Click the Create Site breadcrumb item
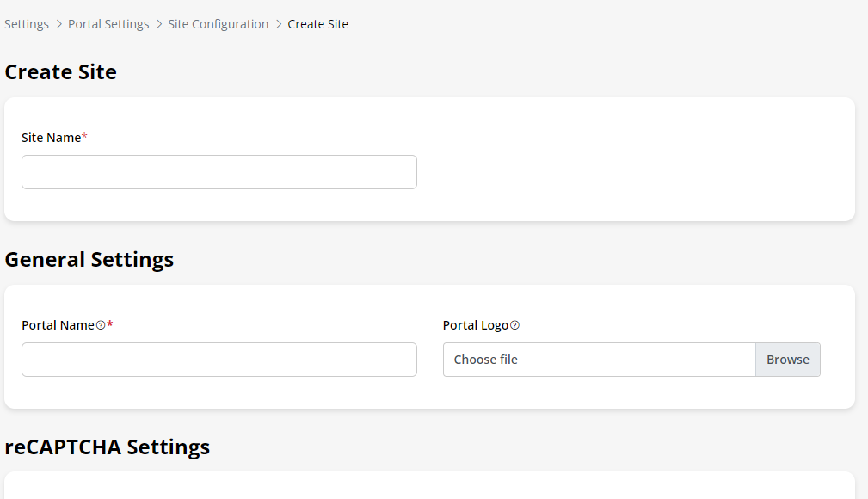This screenshot has height=499, width=868. click(318, 24)
